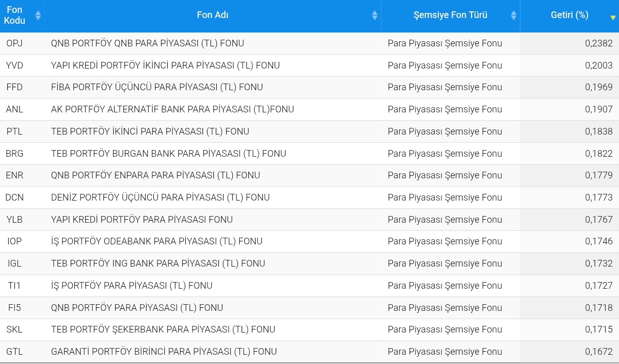Open GARANTİ PORTFÖY BİRİNCİ PARA PİYASASI fund
Viewport: 619px width, 364px height.
point(164,352)
